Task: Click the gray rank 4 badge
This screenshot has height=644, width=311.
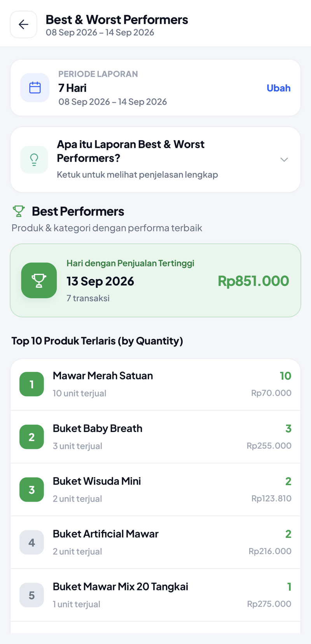Action: tap(31, 542)
